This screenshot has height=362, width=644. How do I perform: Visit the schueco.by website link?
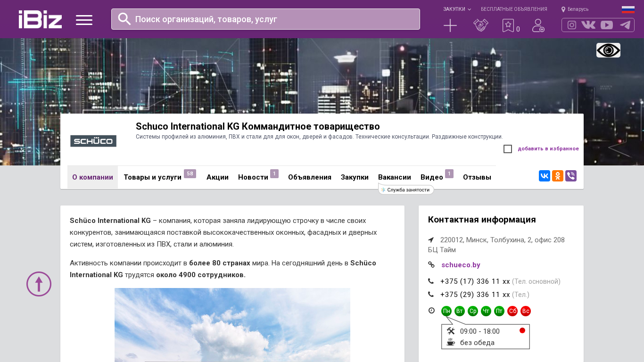[461, 265]
